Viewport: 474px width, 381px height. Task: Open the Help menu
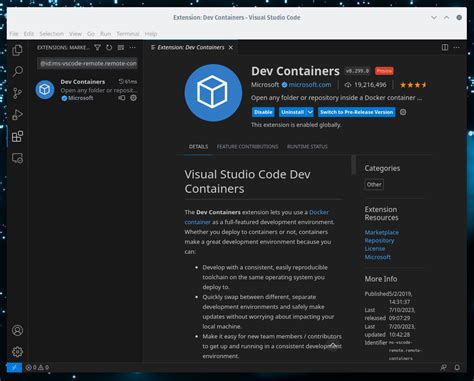pyautogui.click(x=151, y=34)
